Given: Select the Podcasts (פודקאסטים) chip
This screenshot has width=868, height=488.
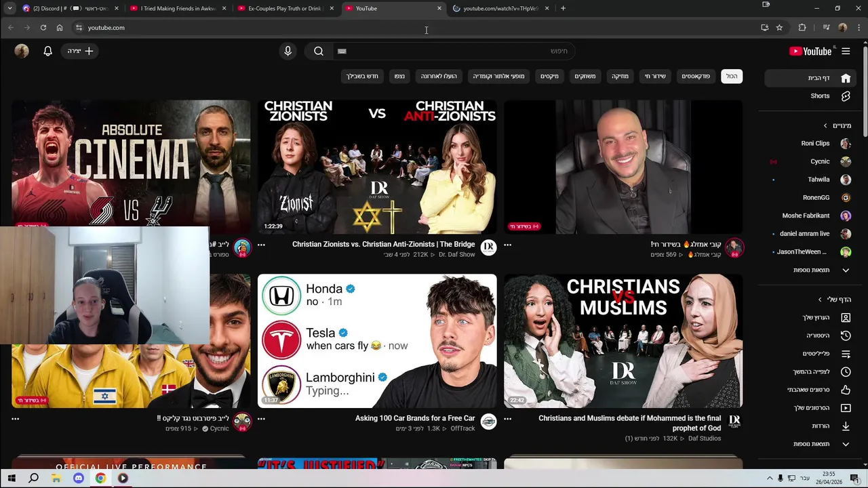Looking at the screenshot, I should tap(696, 76).
